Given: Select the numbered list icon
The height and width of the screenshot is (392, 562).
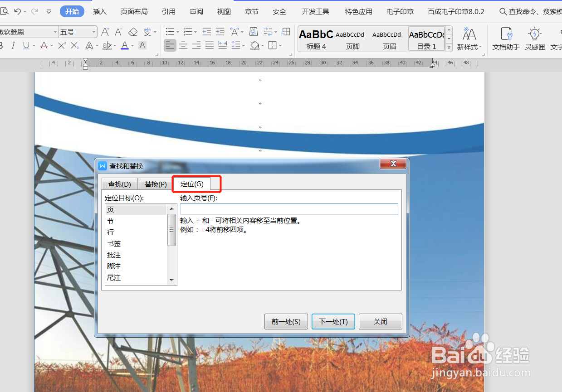Looking at the screenshot, I should pyautogui.click(x=188, y=32).
